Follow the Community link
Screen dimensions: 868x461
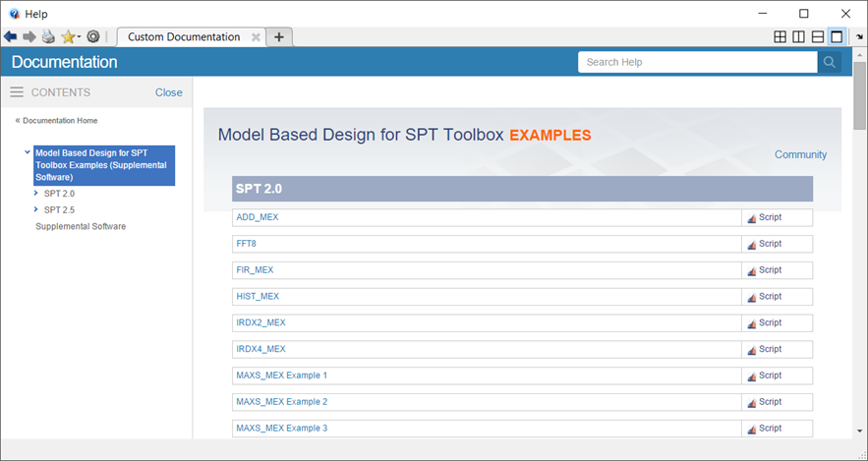coord(800,154)
